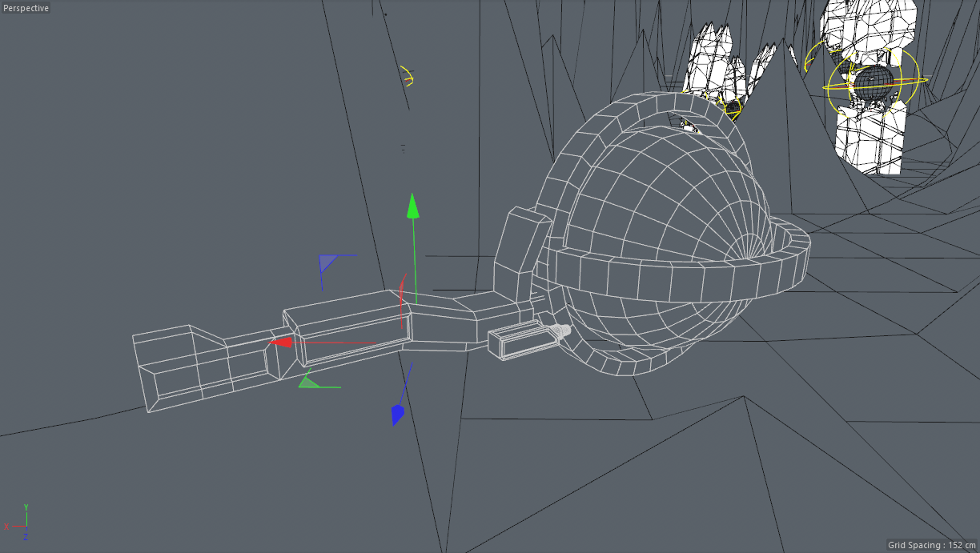980x553 pixels.
Task: Click the red X-axis arrow of the gizmo
Action: (x=281, y=342)
